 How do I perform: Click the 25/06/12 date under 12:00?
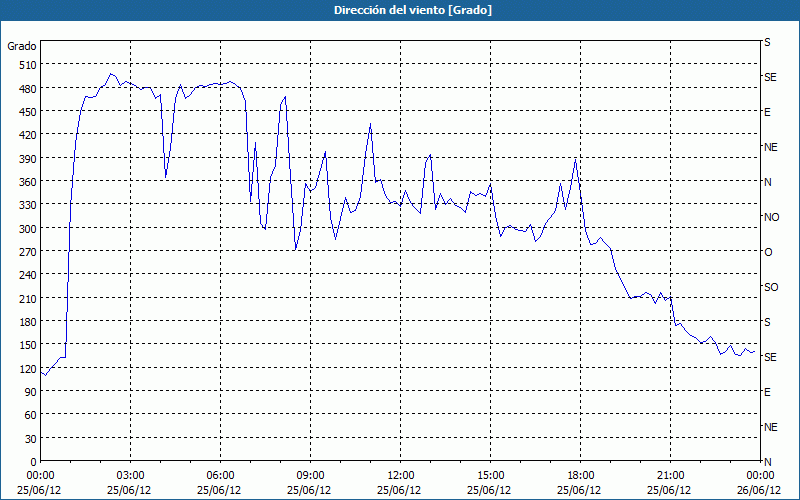coord(399,491)
